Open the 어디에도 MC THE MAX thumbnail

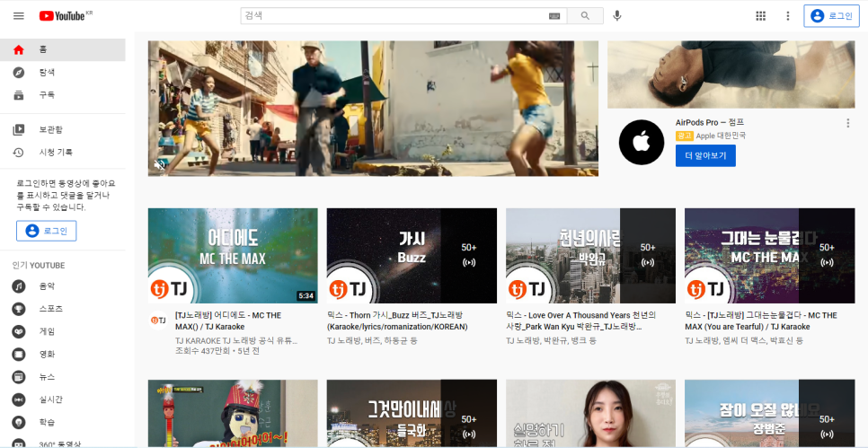pos(233,256)
